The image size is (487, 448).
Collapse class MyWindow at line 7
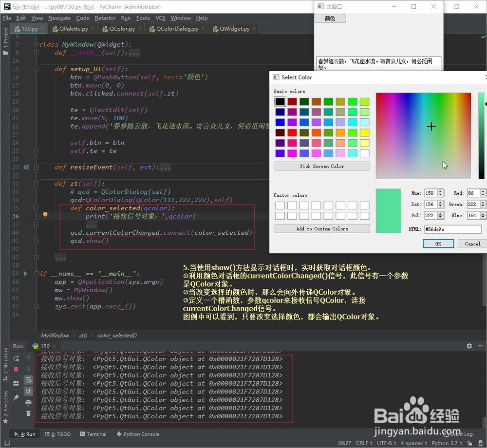[37, 44]
